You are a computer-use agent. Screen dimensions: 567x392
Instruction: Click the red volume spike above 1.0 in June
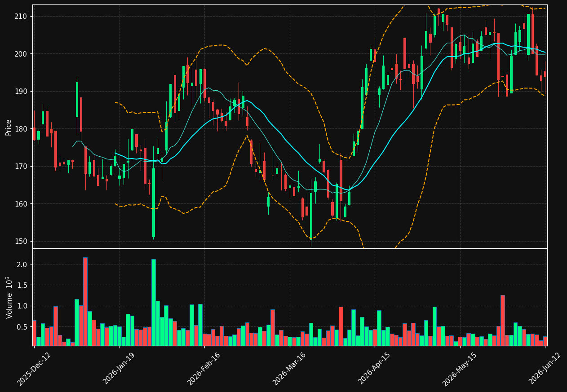(503, 320)
